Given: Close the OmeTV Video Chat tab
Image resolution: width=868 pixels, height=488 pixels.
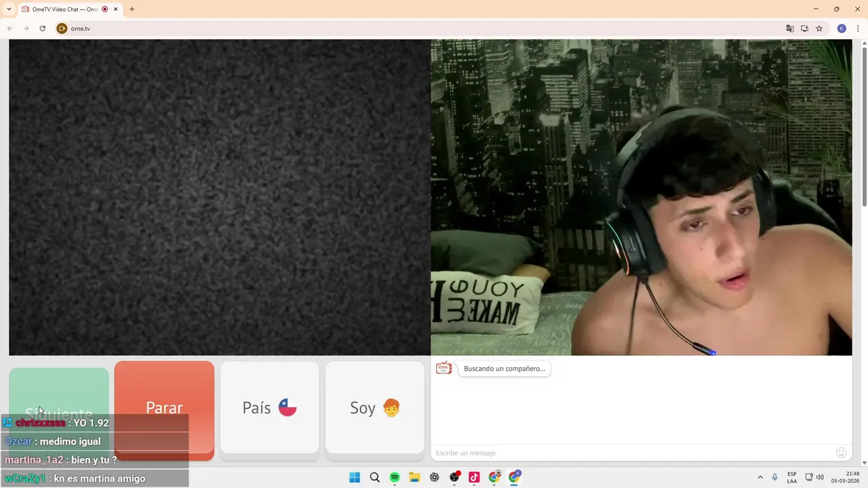Looking at the screenshot, I should tap(116, 9).
